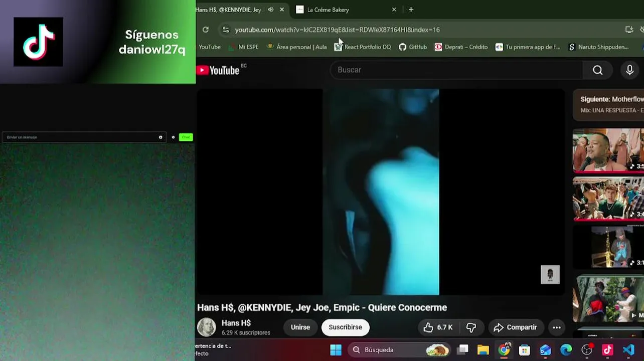Activate voice search microphone

629,70
